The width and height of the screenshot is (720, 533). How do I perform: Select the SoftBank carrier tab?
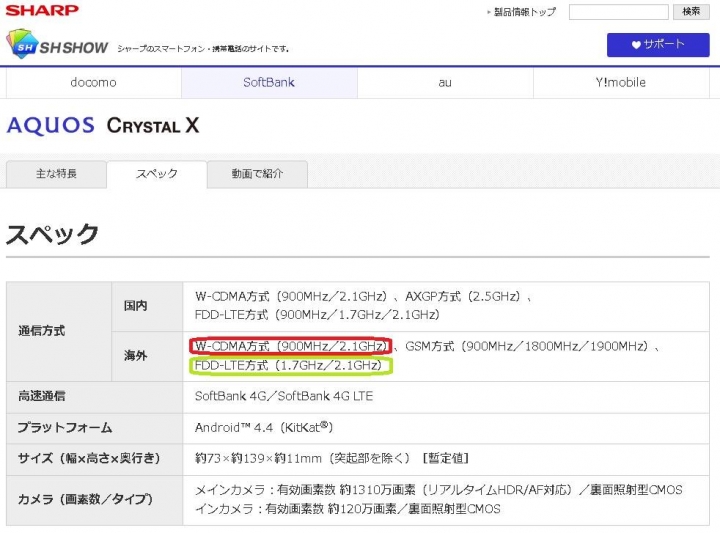pyautogui.click(x=269, y=83)
